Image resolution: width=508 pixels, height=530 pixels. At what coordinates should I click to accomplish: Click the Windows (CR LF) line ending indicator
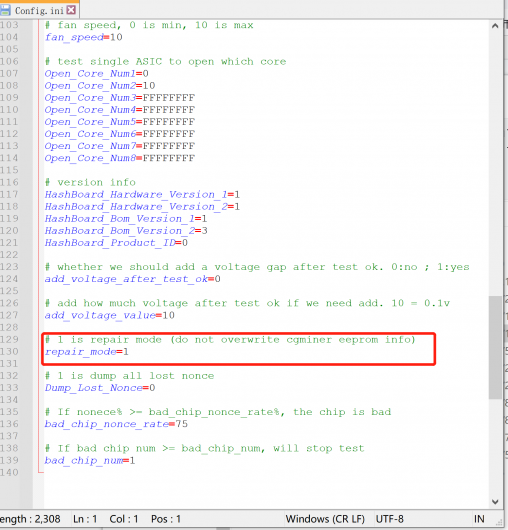coord(325,519)
